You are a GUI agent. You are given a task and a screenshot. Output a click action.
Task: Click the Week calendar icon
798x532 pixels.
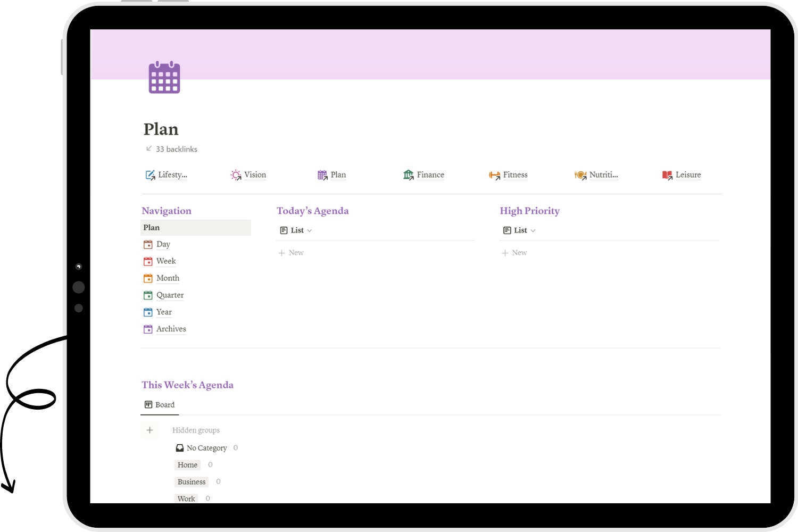click(x=148, y=262)
